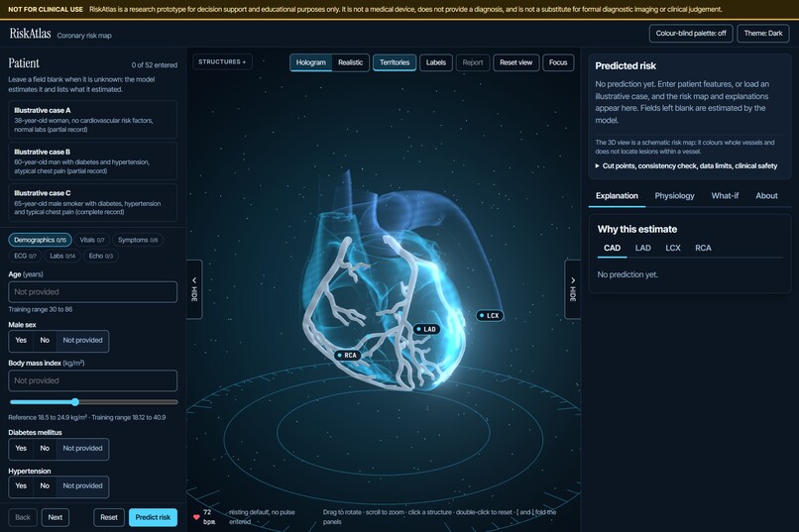Switch to the What-if tab
This screenshot has height=532, width=799.
725,196
